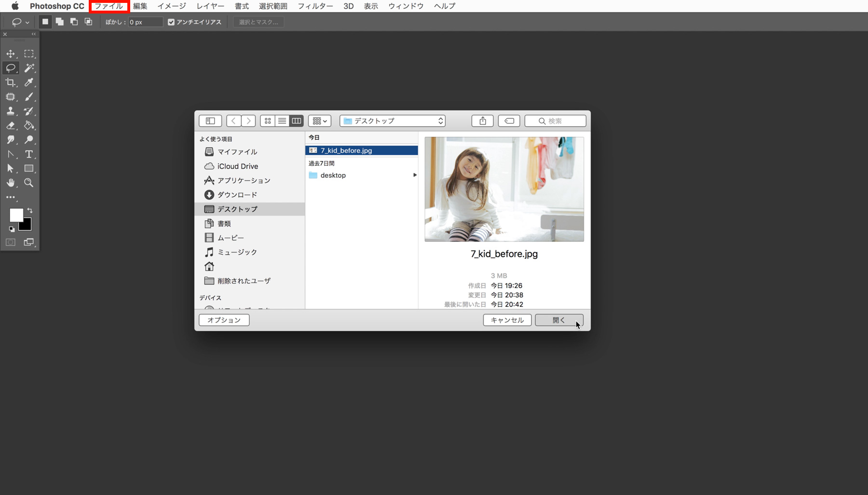Screen dimensions: 868x495
Task: Switch file dialog to column view
Action: click(297, 121)
